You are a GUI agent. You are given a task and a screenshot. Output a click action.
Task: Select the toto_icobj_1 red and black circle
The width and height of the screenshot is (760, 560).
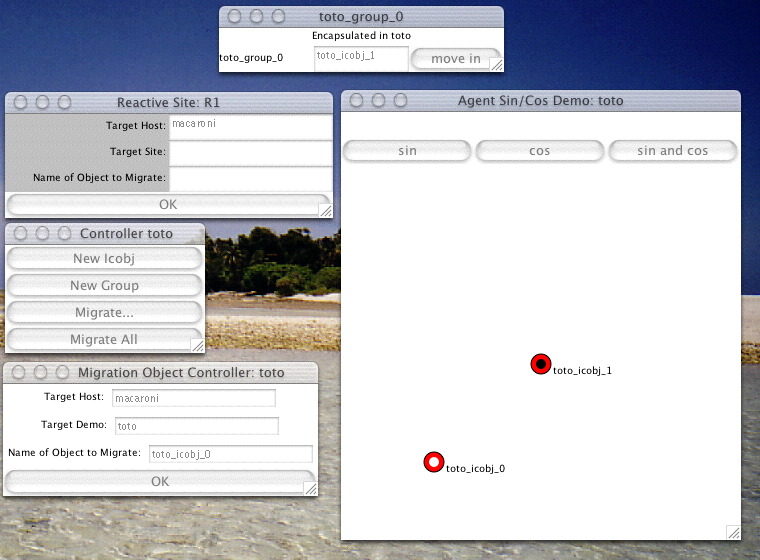(x=541, y=364)
